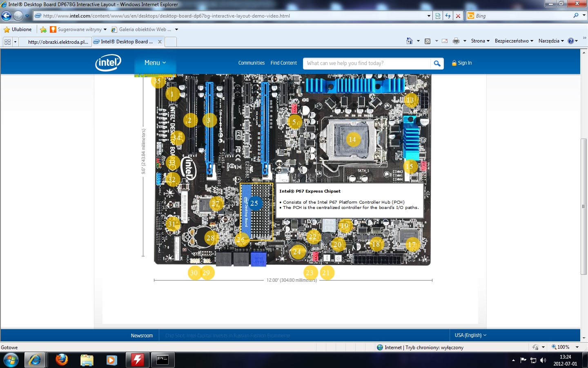The image size is (588, 368).
Task: Click hotspot number 27 on the board
Action: (216, 203)
